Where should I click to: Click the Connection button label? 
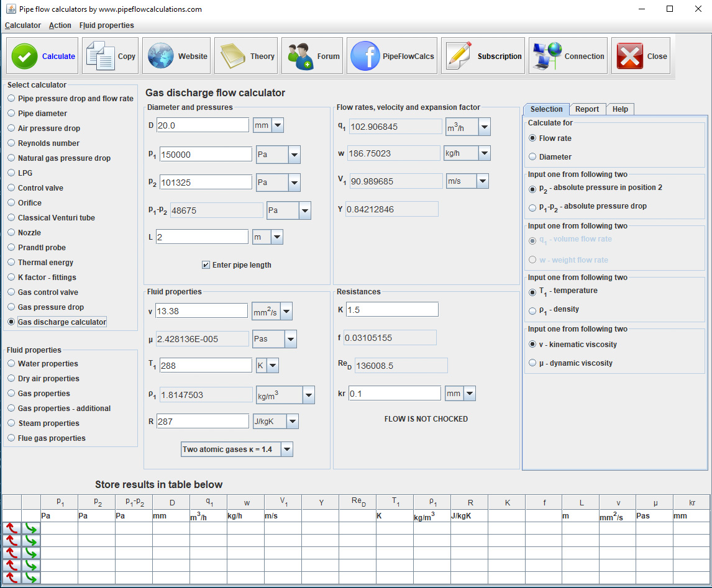click(x=584, y=57)
